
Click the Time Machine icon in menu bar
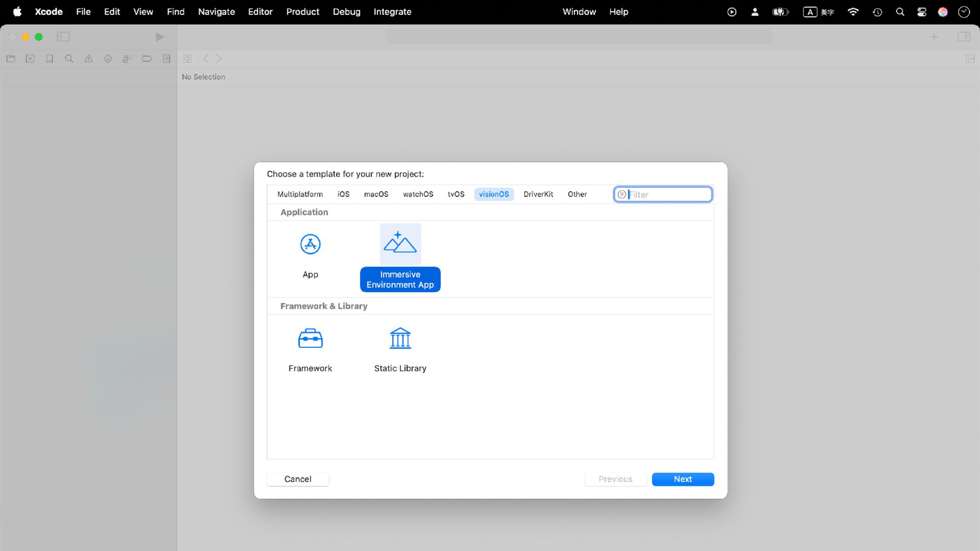877,12
